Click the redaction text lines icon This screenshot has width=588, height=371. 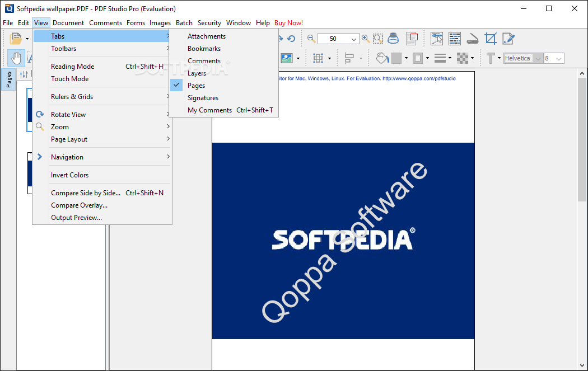pyautogui.click(x=455, y=39)
